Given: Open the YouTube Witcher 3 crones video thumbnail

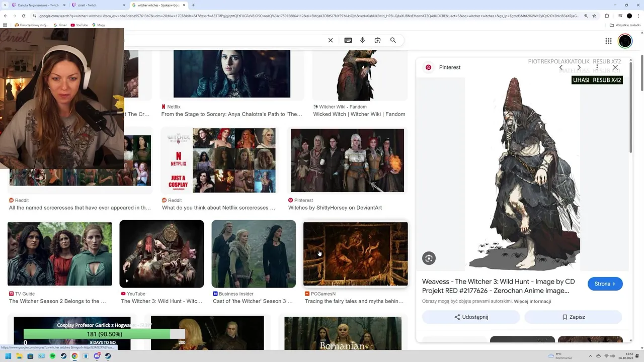Looking at the screenshot, I should [x=162, y=254].
